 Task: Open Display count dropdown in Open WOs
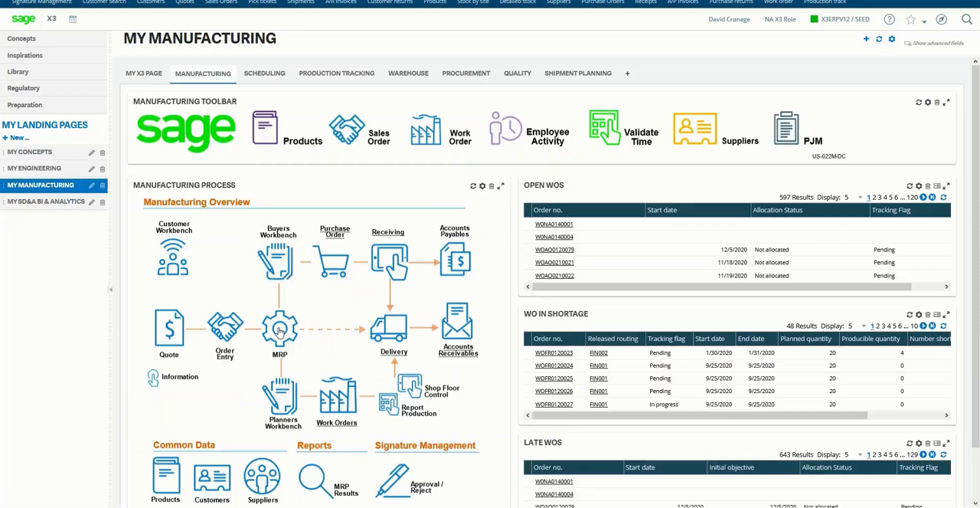point(859,198)
